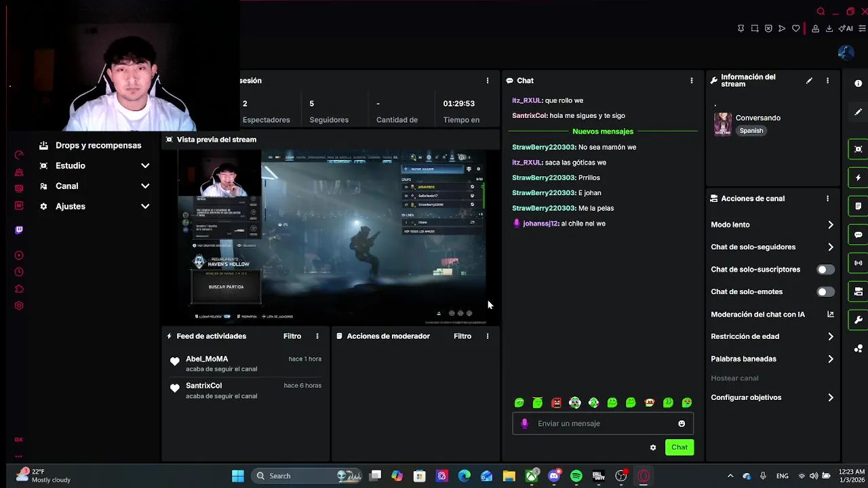Click the wrench quick action icon

[859, 320]
